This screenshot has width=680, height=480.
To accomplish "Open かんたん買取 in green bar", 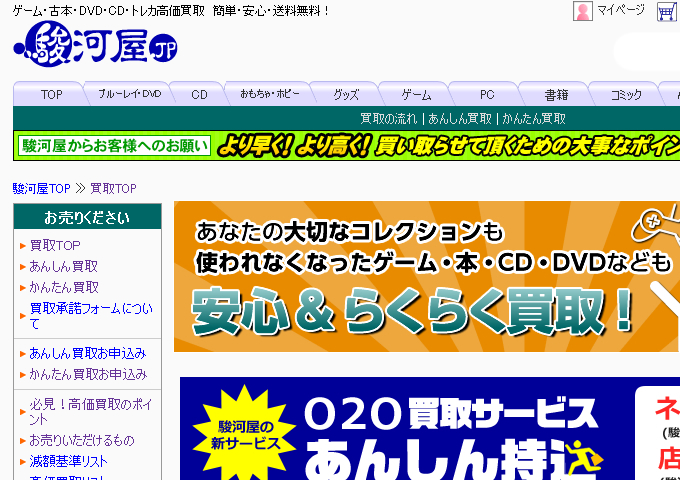I will (x=534, y=118).
